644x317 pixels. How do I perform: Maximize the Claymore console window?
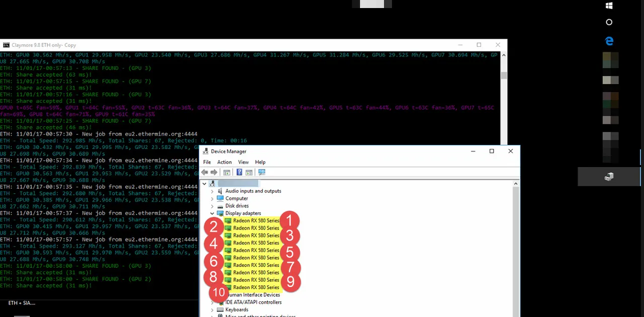(478, 45)
